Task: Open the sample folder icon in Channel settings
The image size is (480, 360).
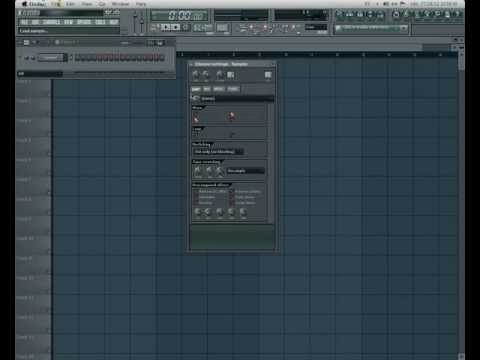Action: [x=196, y=98]
